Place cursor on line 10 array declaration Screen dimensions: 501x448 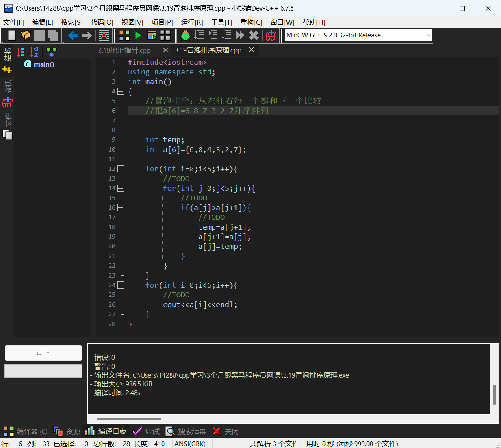click(x=196, y=149)
